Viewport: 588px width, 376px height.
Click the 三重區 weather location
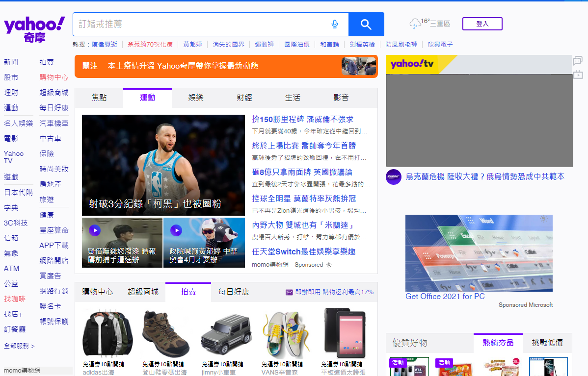440,24
